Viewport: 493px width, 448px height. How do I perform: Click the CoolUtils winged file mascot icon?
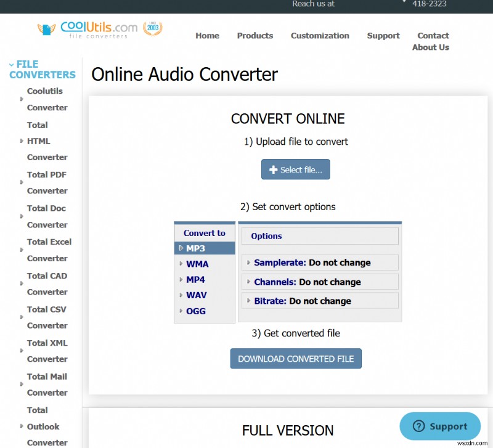[x=47, y=29]
